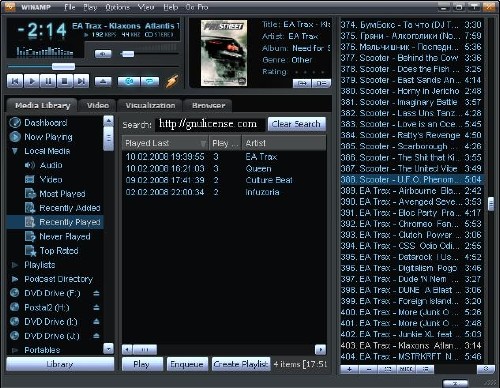500x388 pixels.
Task: Open the Top Rated view
Action: coord(59,251)
